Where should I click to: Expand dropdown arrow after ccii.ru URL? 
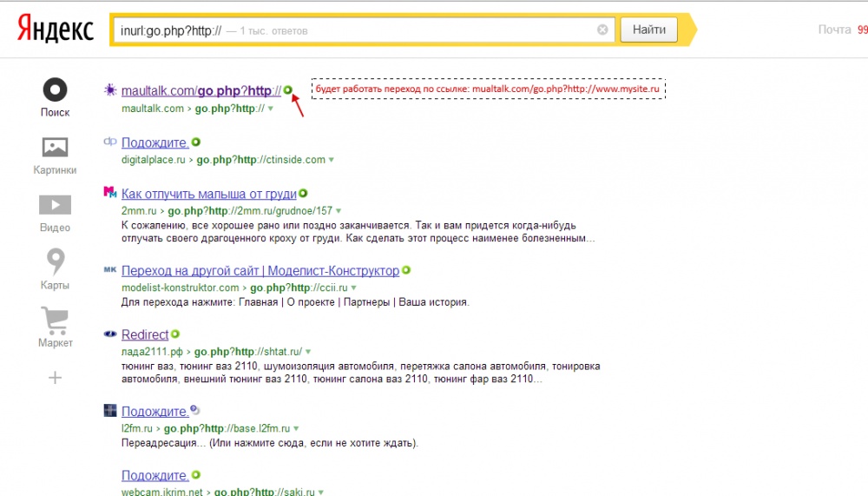point(354,288)
